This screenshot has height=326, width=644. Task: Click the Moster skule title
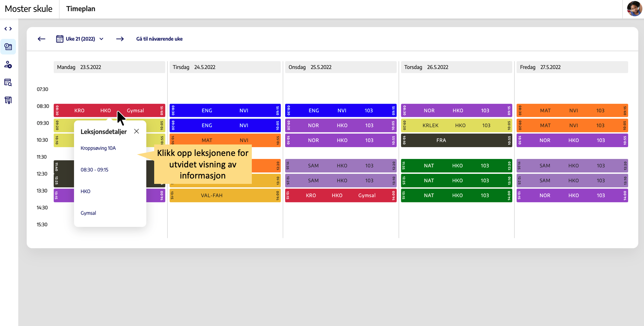(29, 9)
